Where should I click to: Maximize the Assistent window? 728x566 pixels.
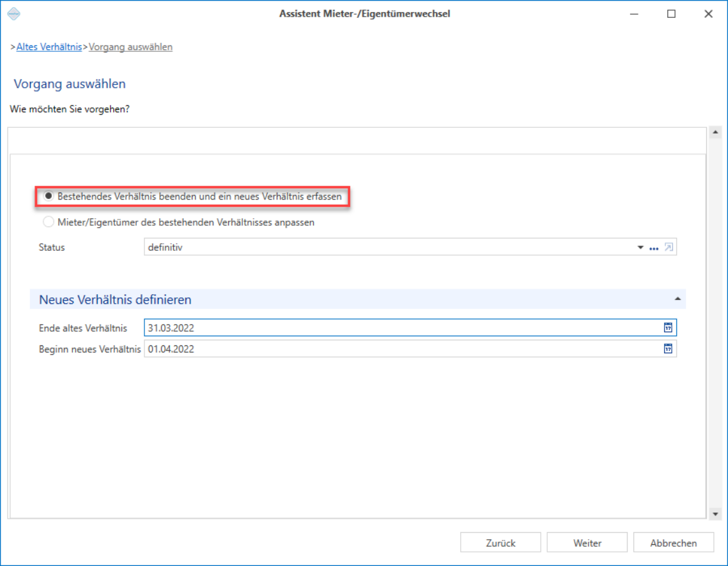(671, 14)
